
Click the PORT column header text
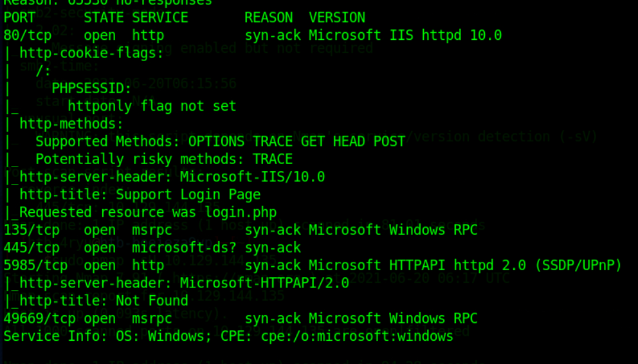click(19, 17)
